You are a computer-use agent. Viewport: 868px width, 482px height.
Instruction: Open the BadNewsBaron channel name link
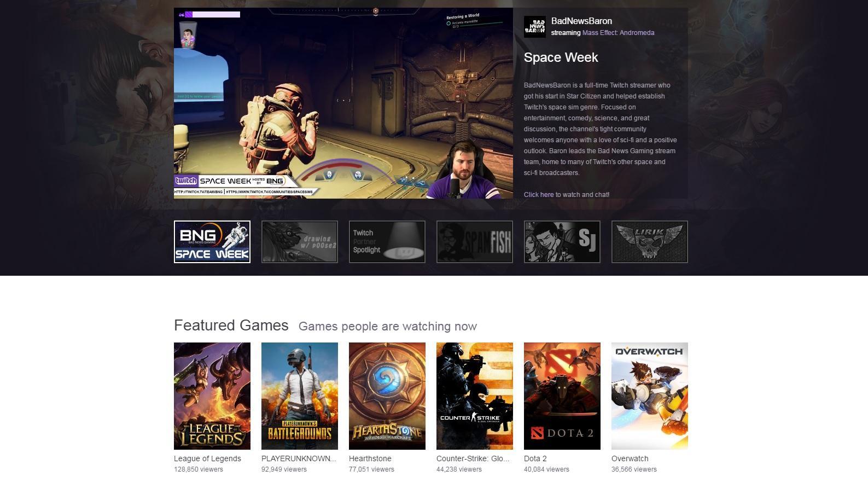[x=581, y=21]
